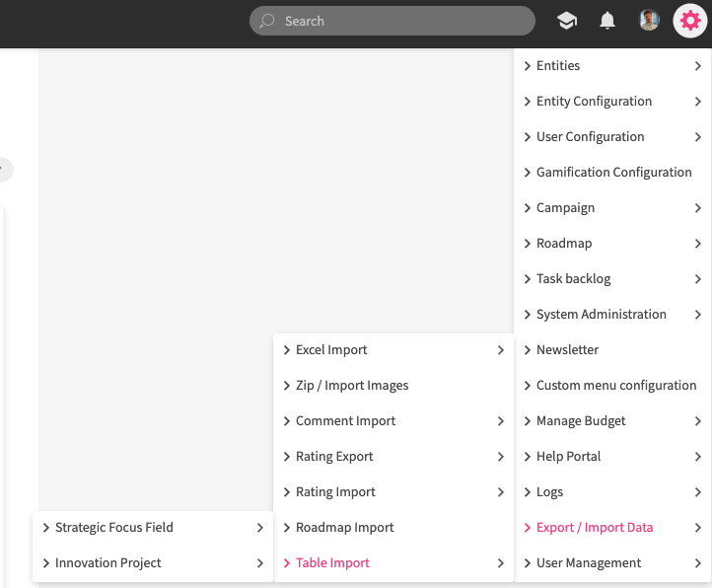Select Innovation Project under Table Import
Viewport: 712px width, 588px height.
108,563
